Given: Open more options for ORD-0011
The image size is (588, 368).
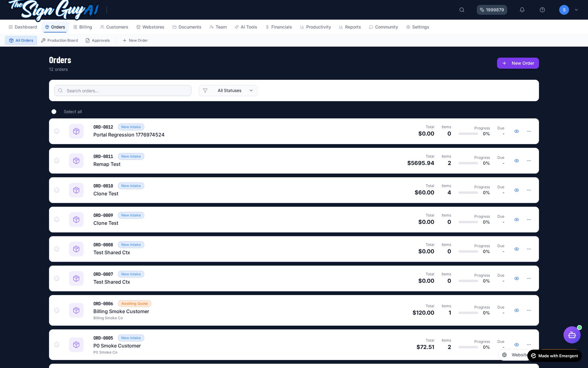Looking at the screenshot, I should (529, 161).
